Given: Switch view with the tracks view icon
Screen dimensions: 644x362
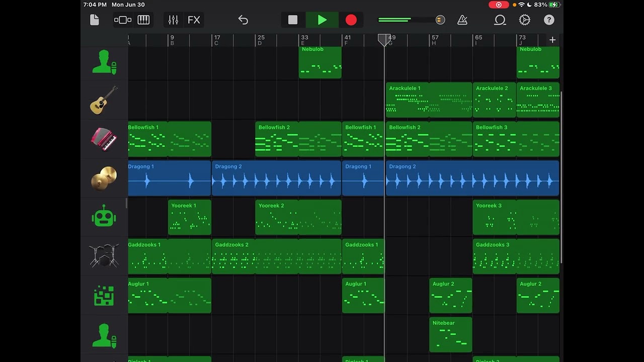Looking at the screenshot, I should (x=122, y=20).
